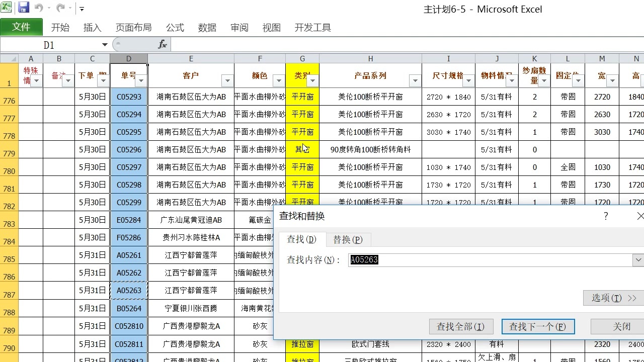The width and height of the screenshot is (644, 362).
Task: Open the 审阅 ribbon tab
Action: tap(239, 28)
